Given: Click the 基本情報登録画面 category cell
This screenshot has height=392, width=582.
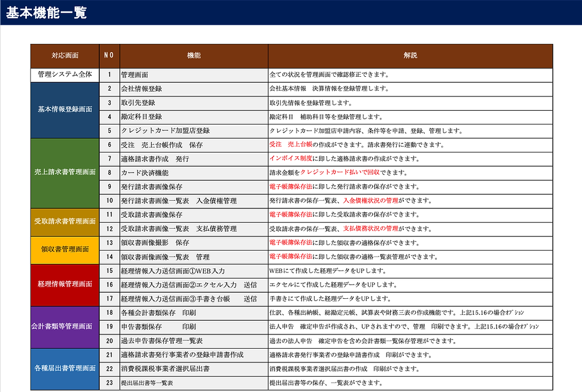Looking at the screenshot, I should (65, 110).
